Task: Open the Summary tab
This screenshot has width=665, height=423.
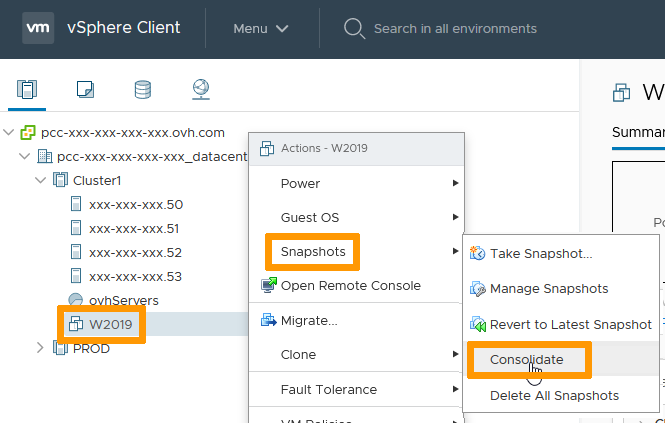Action: [639, 132]
